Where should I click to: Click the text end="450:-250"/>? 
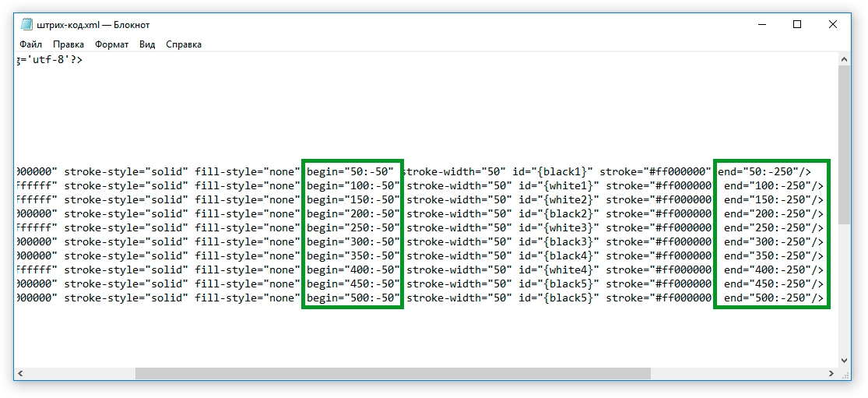pyautogui.click(x=774, y=284)
